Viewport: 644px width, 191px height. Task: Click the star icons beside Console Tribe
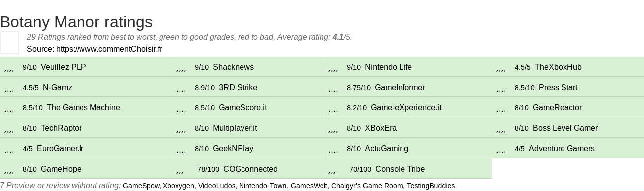pyautogui.click(x=332, y=170)
